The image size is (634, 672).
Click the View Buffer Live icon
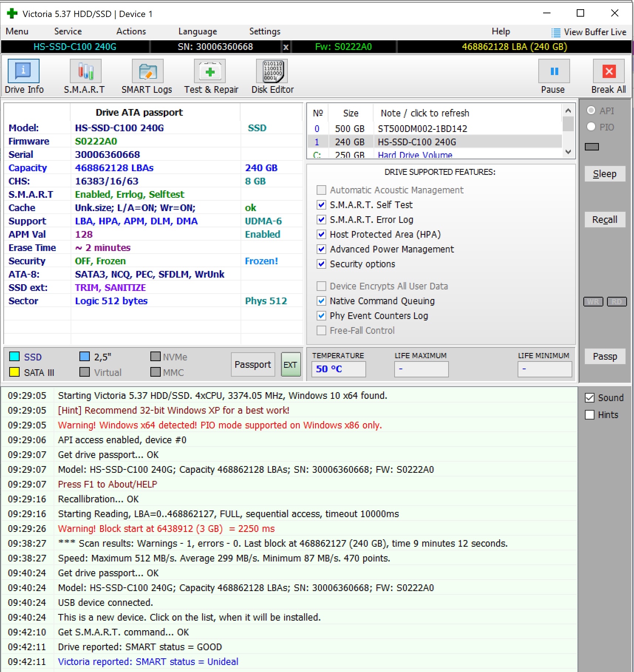pyautogui.click(x=555, y=33)
